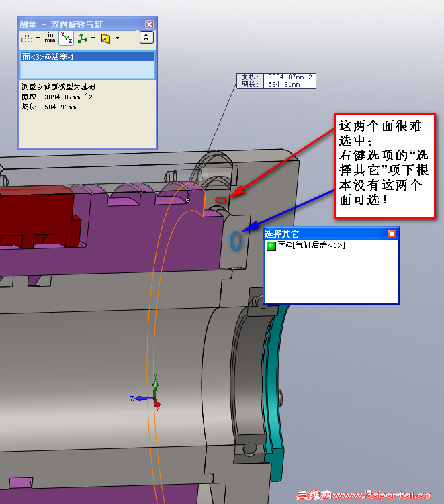
Task: Collapse the Measure dialog with double-chevron button
Action: pyautogui.click(x=146, y=38)
